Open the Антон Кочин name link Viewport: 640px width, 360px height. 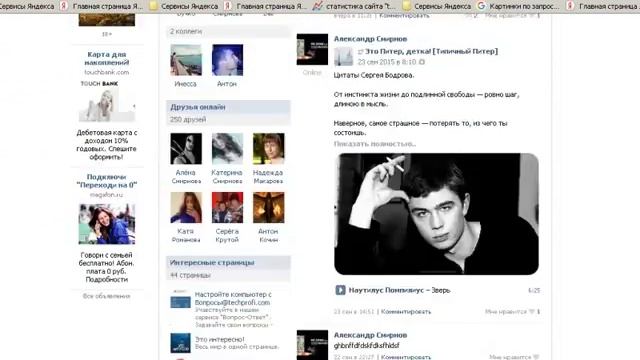[x=268, y=236]
